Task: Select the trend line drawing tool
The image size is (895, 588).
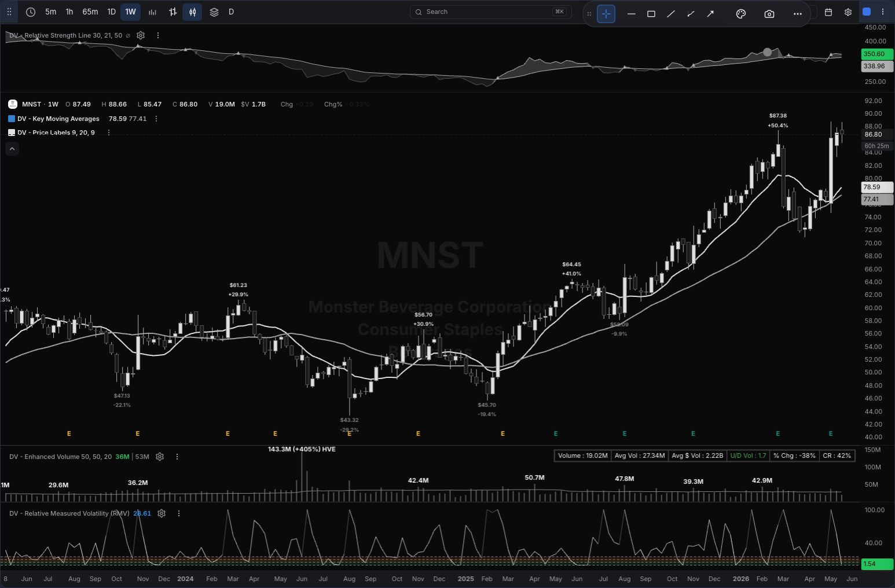Action: tap(671, 13)
